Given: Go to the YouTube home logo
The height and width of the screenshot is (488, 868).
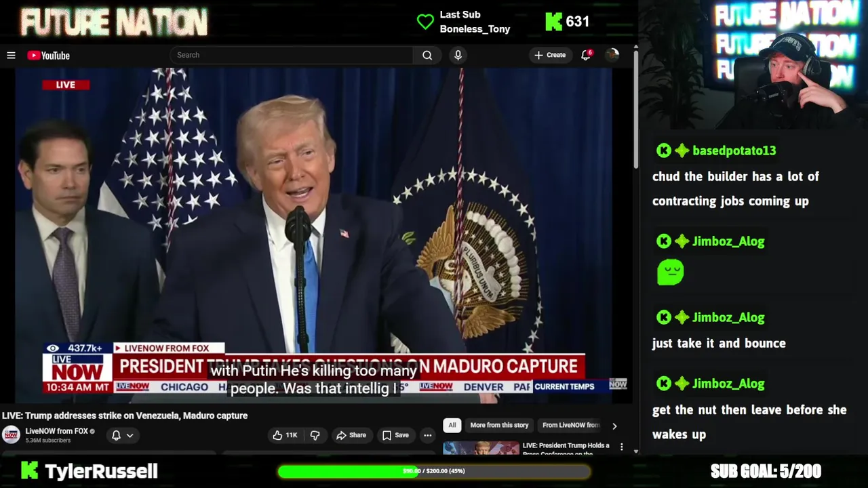Looking at the screenshot, I should tap(49, 56).
